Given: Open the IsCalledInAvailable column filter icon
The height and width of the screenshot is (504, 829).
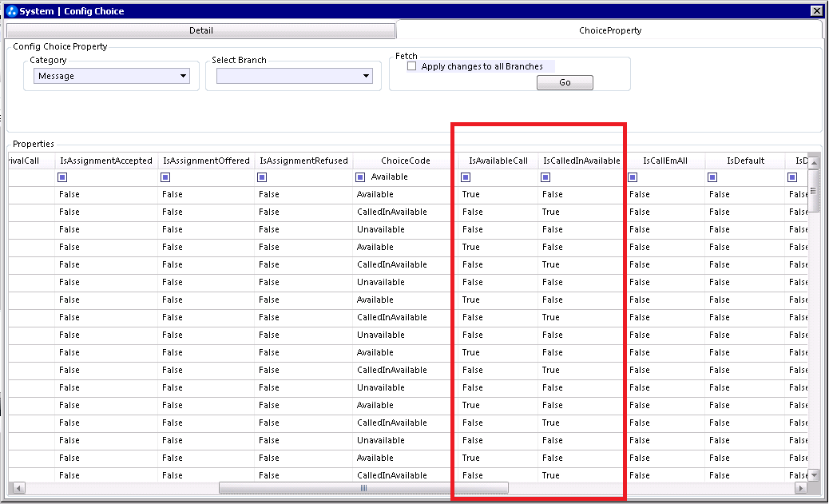Looking at the screenshot, I should pos(545,177).
